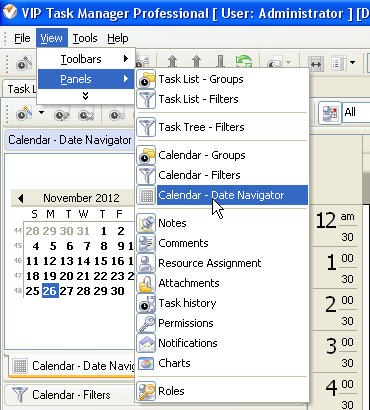Open the Permissions key icon

146,323
